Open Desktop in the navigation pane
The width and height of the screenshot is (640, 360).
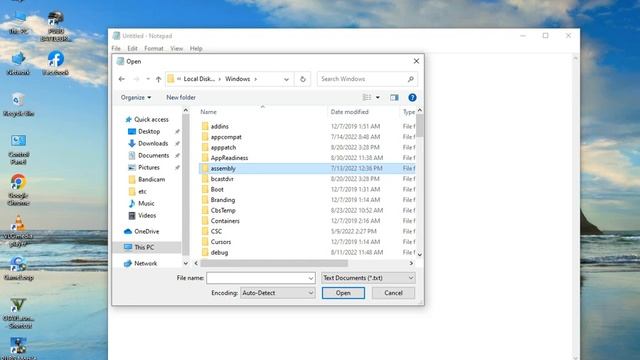[x=149, y=131]
